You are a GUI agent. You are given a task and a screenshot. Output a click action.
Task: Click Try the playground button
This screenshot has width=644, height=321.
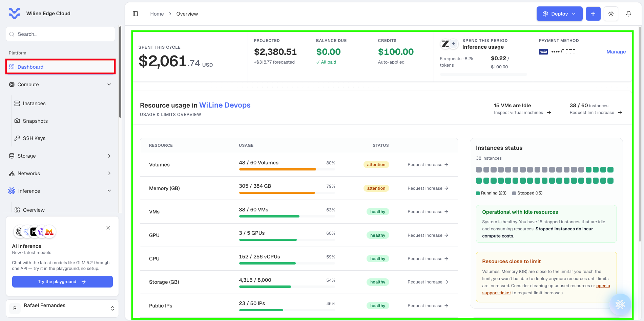tap(62, 282)
